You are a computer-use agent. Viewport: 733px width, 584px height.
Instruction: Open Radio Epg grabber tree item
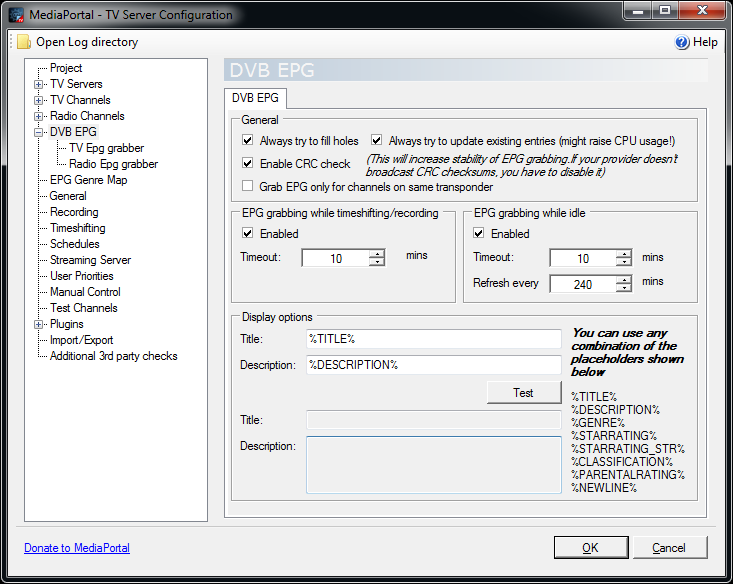pos(114,164)
